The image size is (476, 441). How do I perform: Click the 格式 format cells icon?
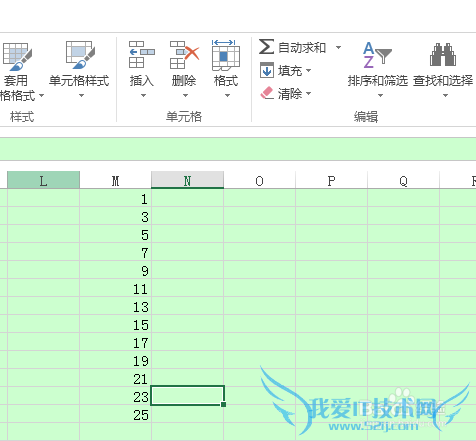[226, 55]
